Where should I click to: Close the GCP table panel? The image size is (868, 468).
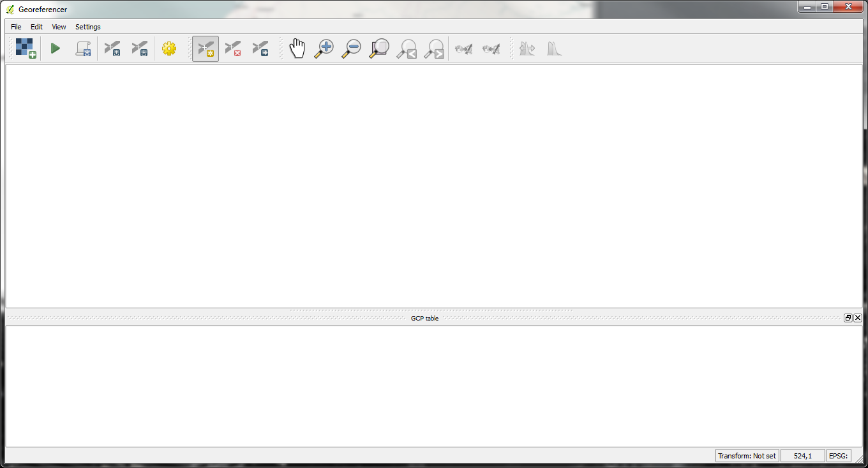(857, 318)
